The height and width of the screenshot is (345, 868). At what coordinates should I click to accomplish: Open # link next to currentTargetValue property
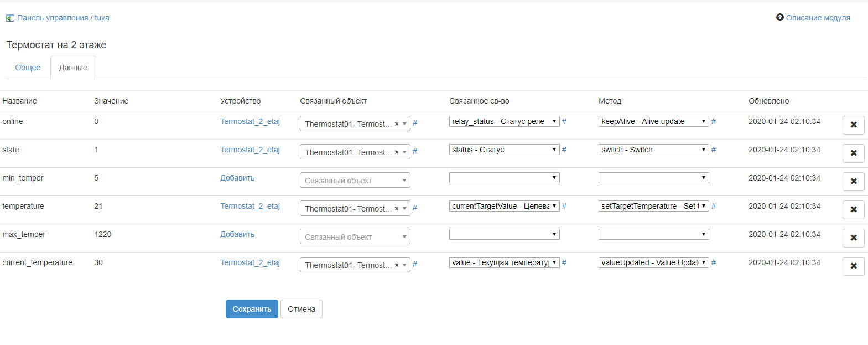coord(564,206)
